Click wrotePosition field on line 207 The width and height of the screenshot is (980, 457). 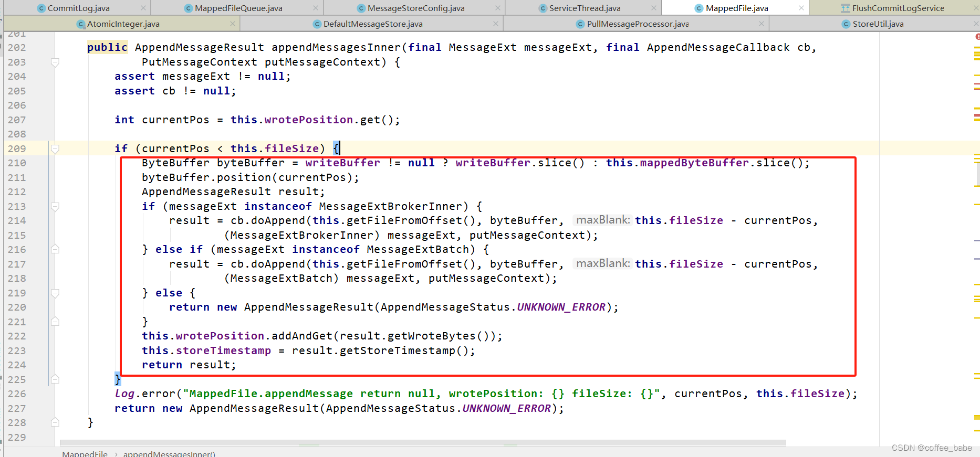tap(309, 120)
